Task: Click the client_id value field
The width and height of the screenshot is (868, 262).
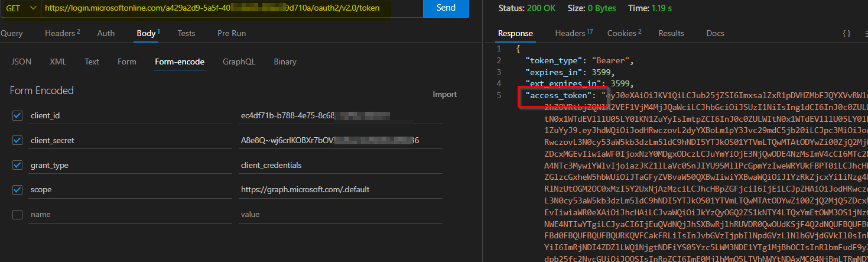Action: click(340, 115)
